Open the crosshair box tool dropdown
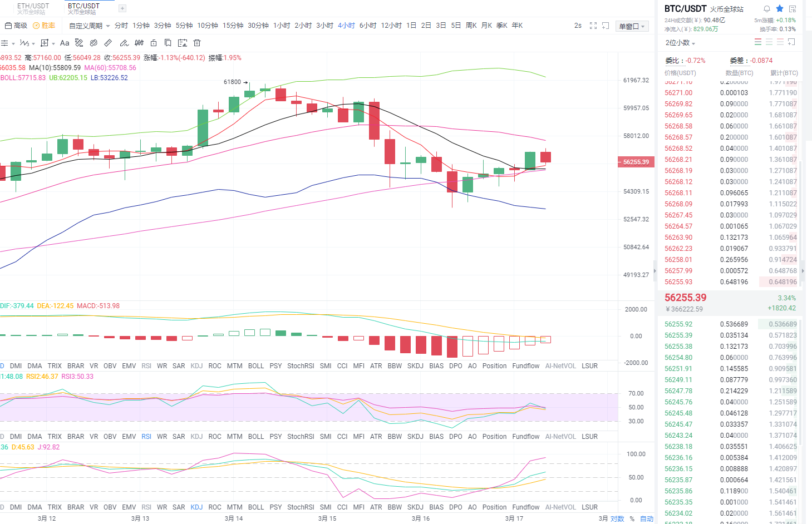 coord(48,43)
